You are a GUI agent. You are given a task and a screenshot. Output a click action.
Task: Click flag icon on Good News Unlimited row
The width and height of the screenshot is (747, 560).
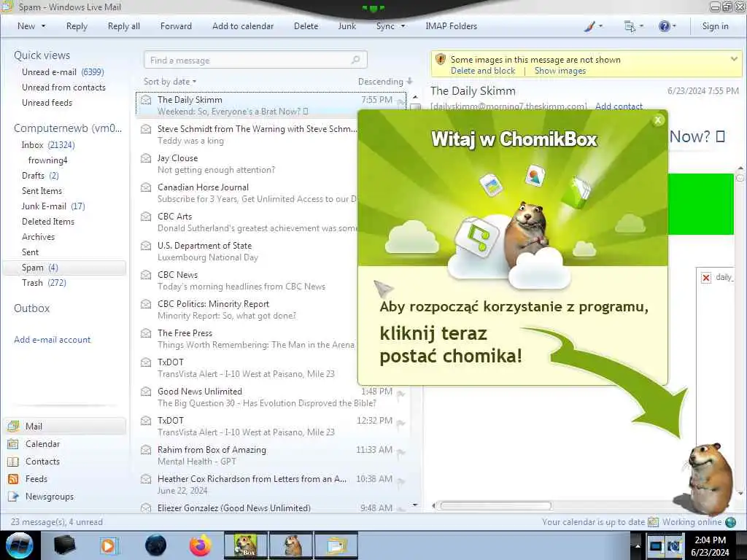coord(401,394)
